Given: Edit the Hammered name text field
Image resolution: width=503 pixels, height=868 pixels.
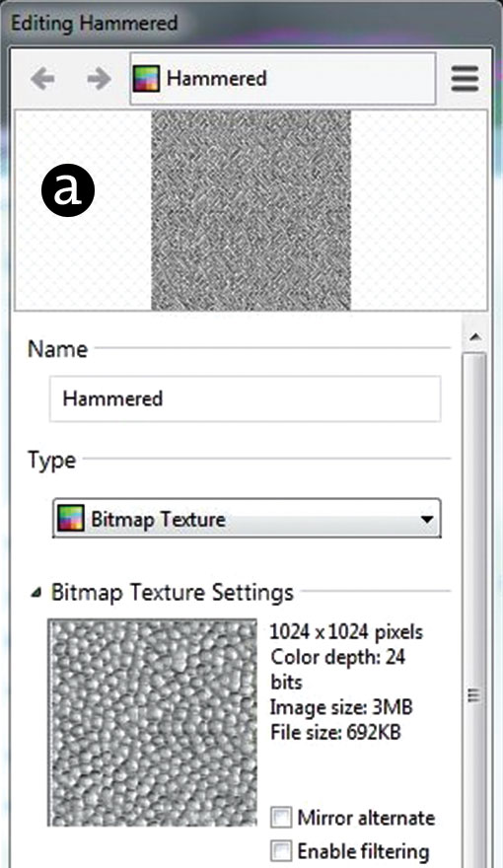Looking at the screenshot, I should coord(246,398).
